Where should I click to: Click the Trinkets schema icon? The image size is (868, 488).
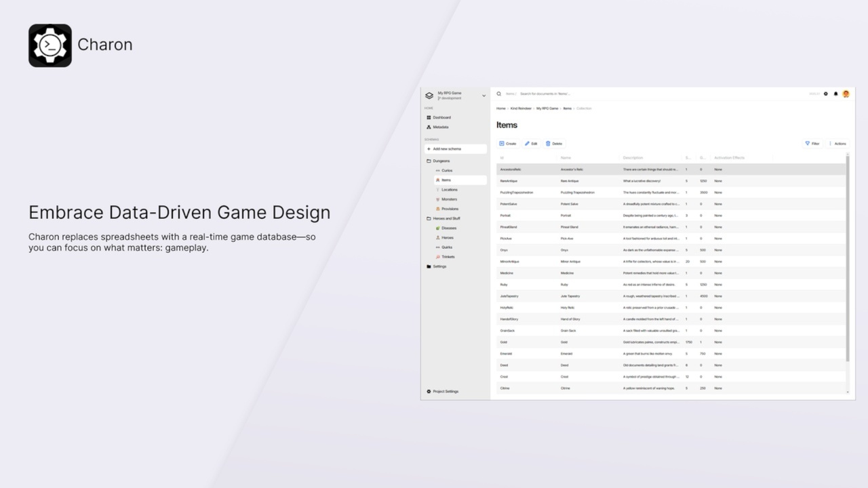click(x=437, y=257)
